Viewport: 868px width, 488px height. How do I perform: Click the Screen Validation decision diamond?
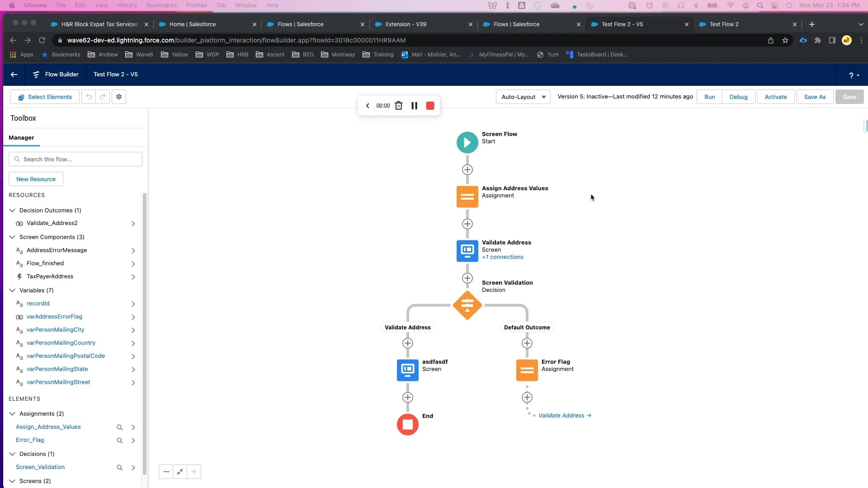[x=467, y=305]
